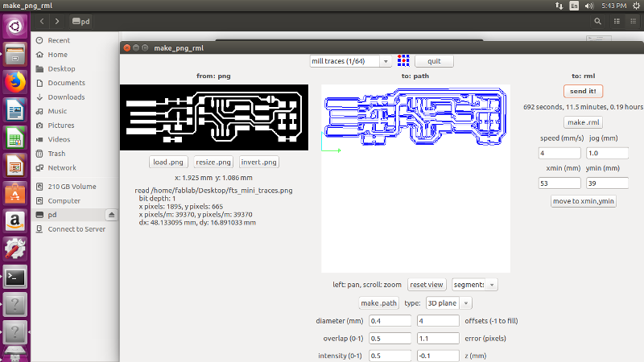
Task: Click the blue toolpath preview canvas
Action: tap(415, 179)
